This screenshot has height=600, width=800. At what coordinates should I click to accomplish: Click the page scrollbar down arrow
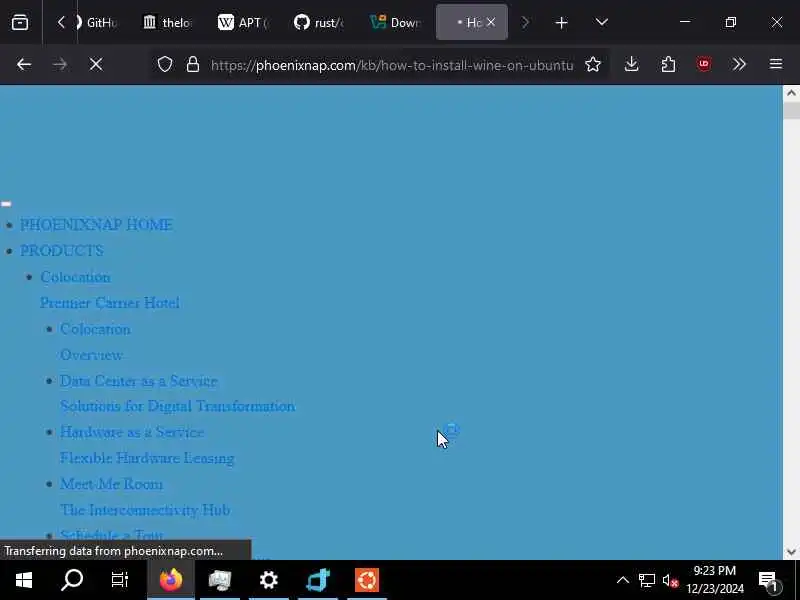point(791,552)
